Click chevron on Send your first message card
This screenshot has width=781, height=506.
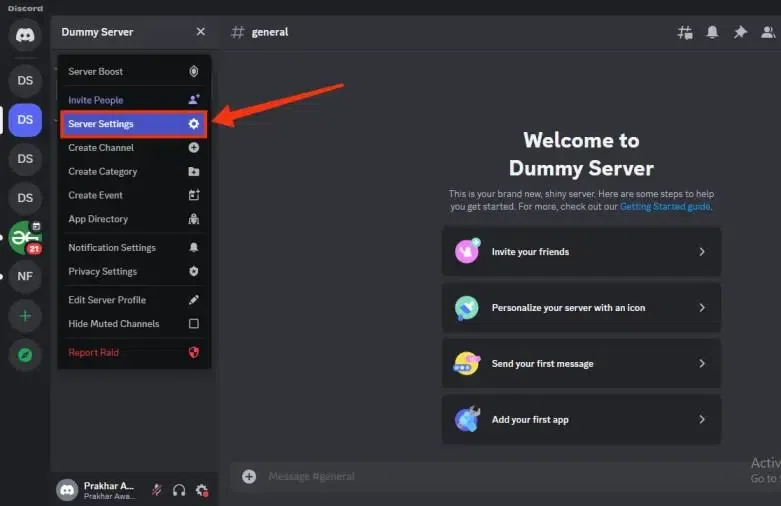coord(702,364)
